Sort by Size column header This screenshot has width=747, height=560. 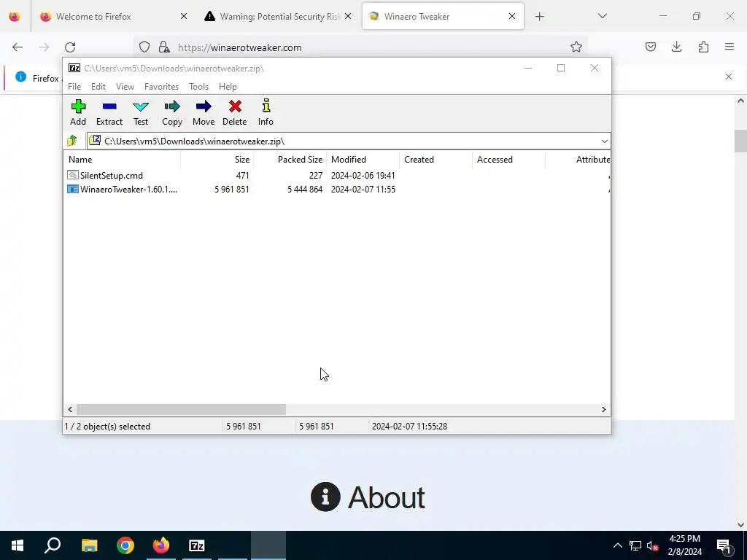(217, 160)
